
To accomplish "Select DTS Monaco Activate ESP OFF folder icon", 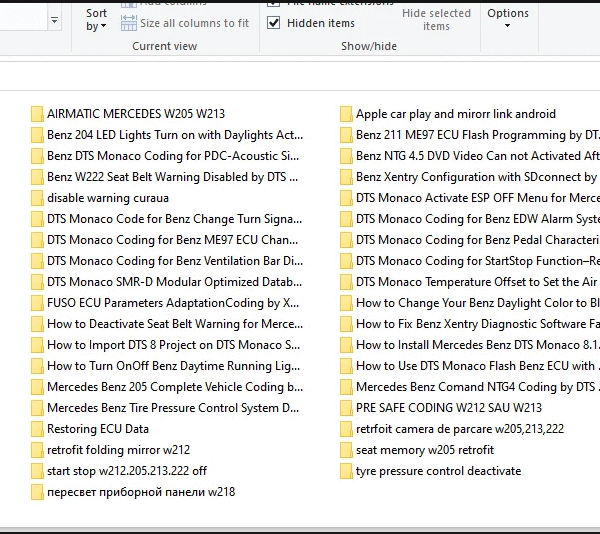I will point(346,198).
